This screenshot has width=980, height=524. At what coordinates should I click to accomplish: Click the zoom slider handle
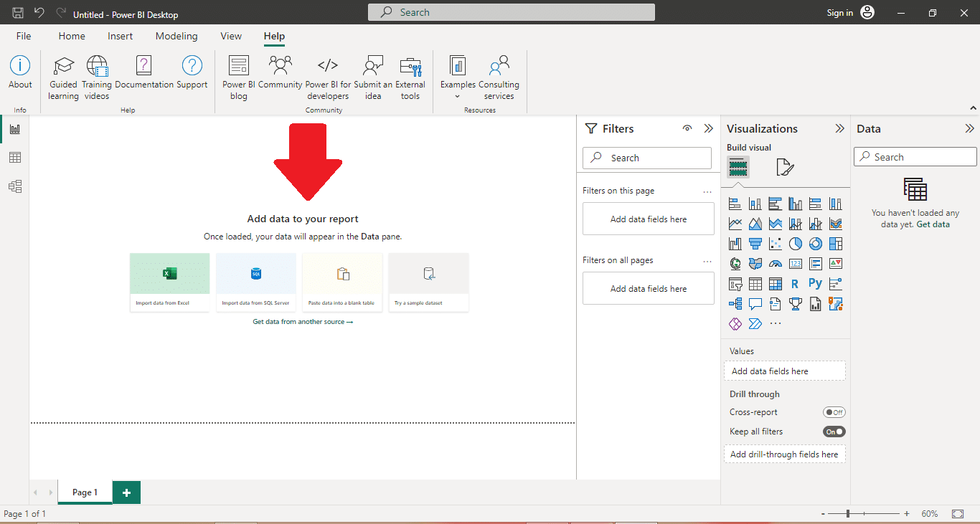coord(848,514)
